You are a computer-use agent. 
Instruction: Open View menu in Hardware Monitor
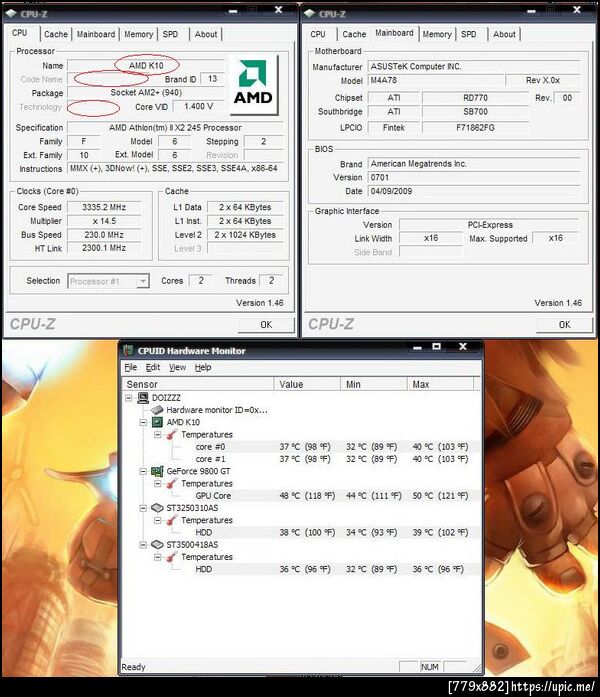(177, 367)
